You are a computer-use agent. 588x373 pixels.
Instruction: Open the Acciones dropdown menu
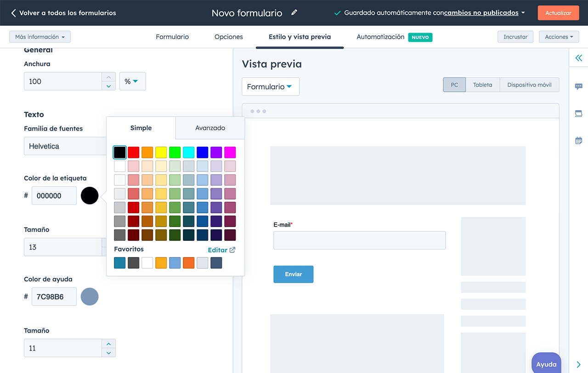pyautogui.click(x=559, y=37)
